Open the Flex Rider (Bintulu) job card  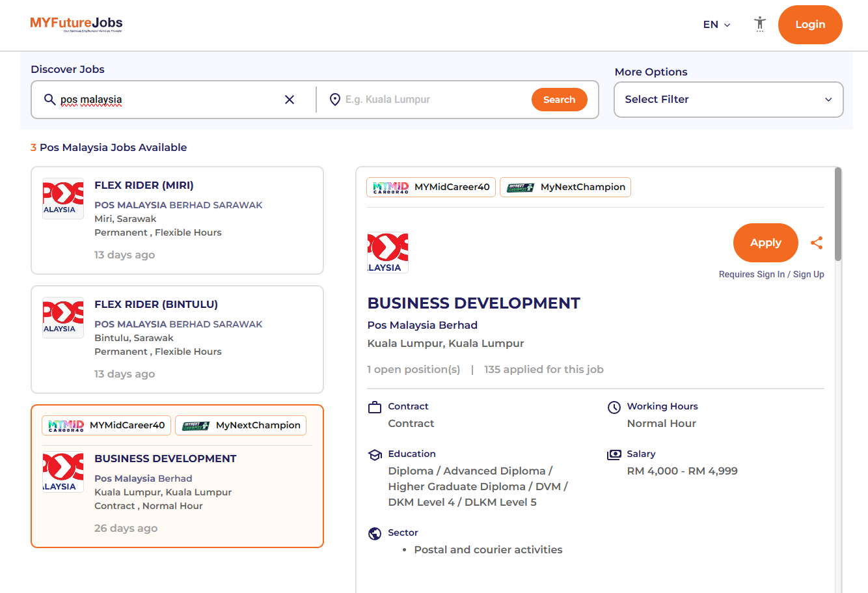[177, 339]
